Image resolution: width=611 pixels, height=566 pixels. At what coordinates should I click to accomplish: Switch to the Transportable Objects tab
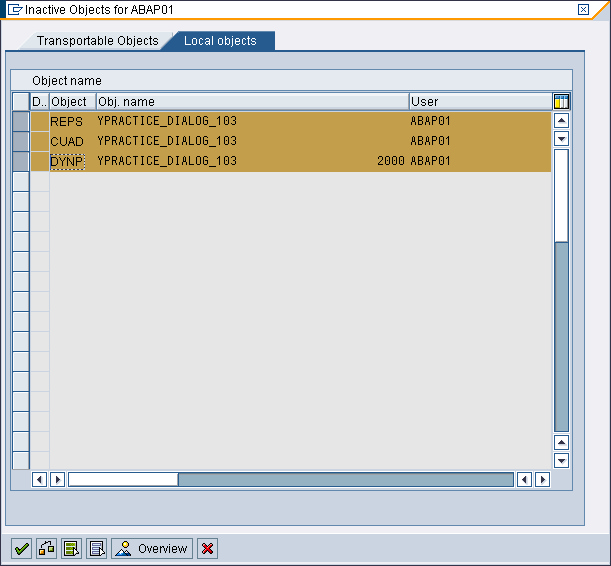(97, 41)
